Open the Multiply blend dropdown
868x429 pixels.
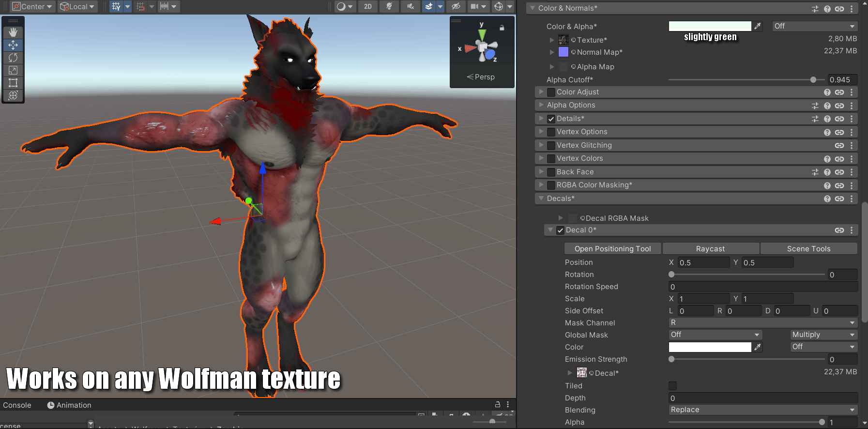(824, 335)
